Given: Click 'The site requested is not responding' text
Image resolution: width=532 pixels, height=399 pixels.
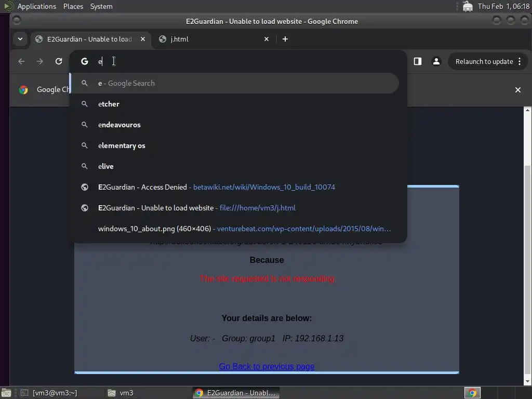Looking at the screenshot, I should point(267,279).
